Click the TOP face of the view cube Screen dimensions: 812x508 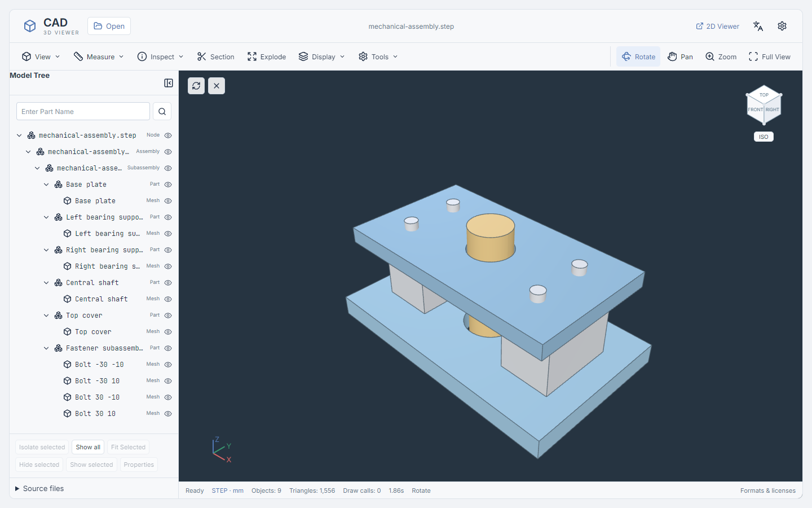(x=764, y=95)
